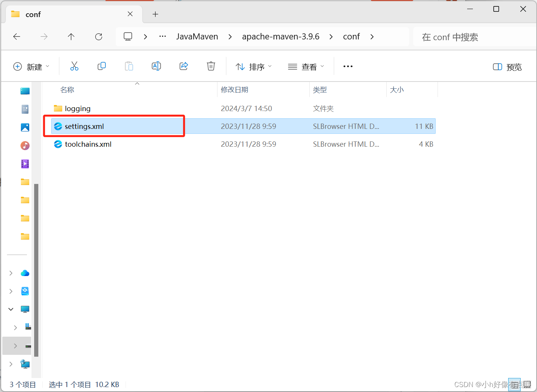Collapse the This PC sidebar node

11,309
